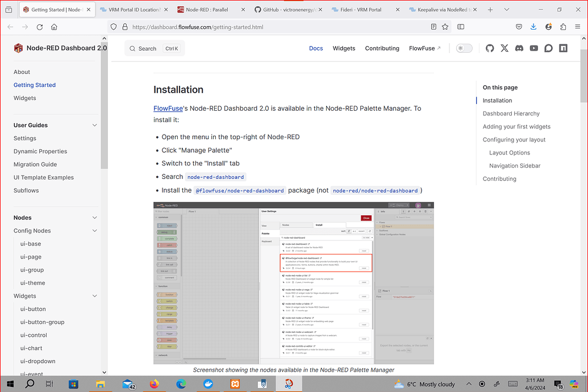The image size is (588, 392).
Task: Open notifications showing 18 alerts
Action: coord(557,384)
